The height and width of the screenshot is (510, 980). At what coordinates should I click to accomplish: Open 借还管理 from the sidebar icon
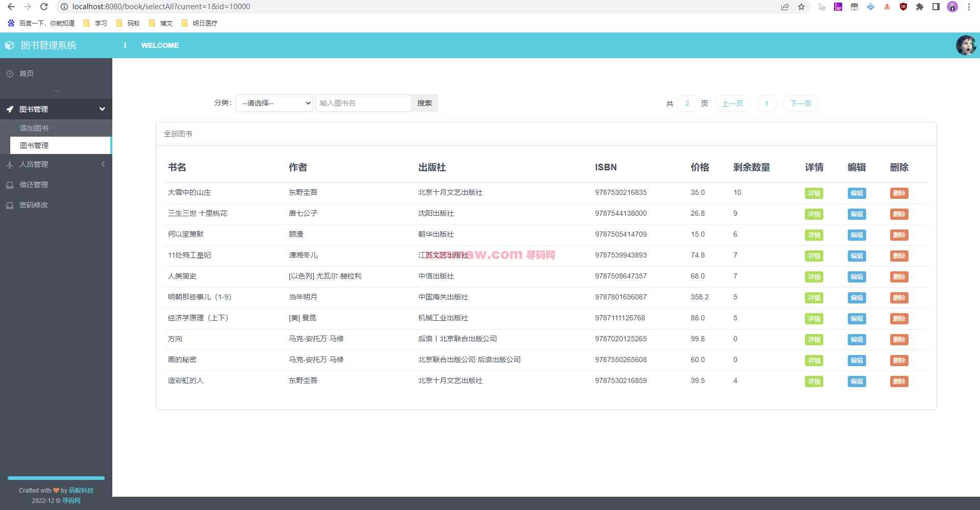pyautogui.click(x=10, y=185)
